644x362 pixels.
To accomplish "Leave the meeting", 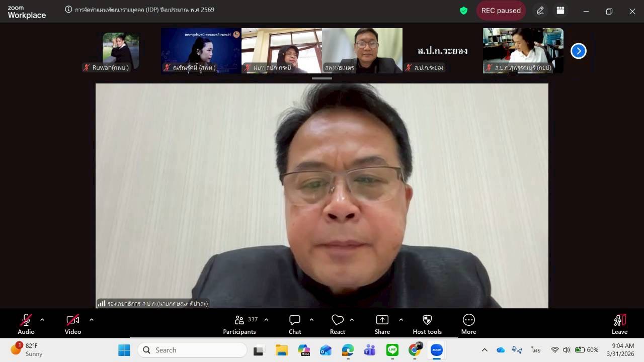I will (619, 324).
